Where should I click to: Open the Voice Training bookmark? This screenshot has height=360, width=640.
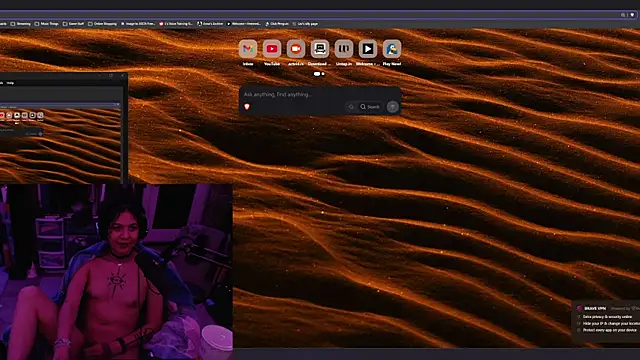click(x=176, y=24)
